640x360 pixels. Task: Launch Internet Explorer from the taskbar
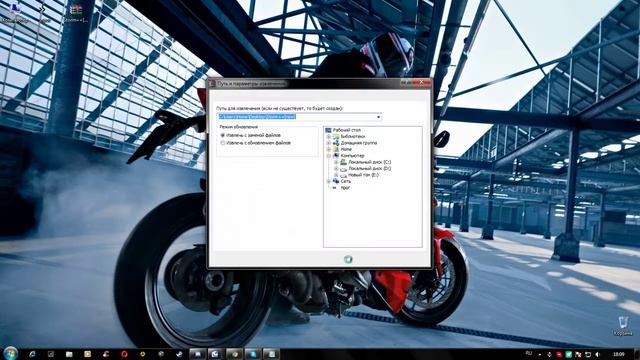click(32, 354)
